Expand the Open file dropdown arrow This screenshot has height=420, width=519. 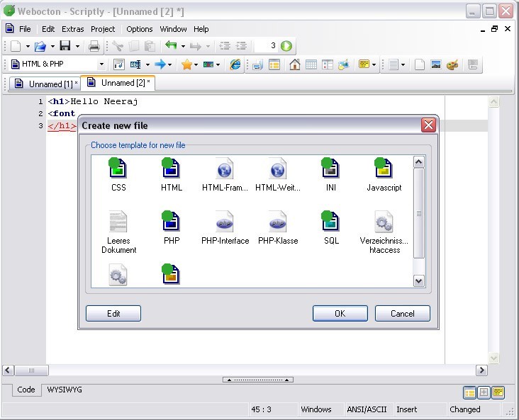coord(52,46)
